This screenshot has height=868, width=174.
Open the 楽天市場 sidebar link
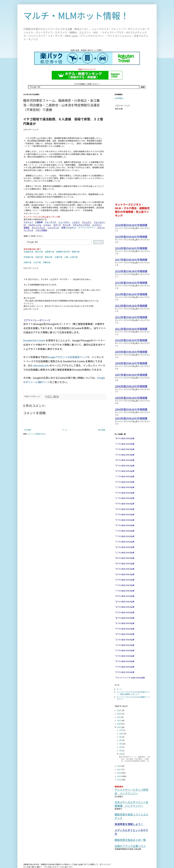point(119,109)
